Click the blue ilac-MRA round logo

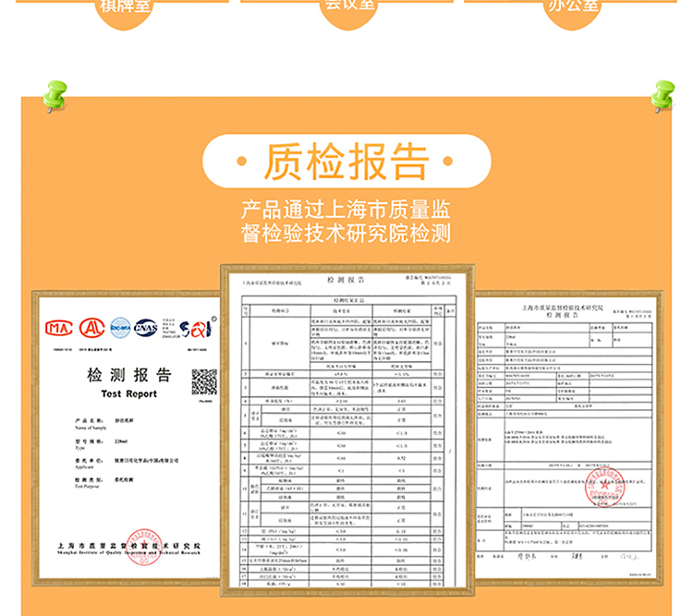pyautogui.click(x=120, y=327)
